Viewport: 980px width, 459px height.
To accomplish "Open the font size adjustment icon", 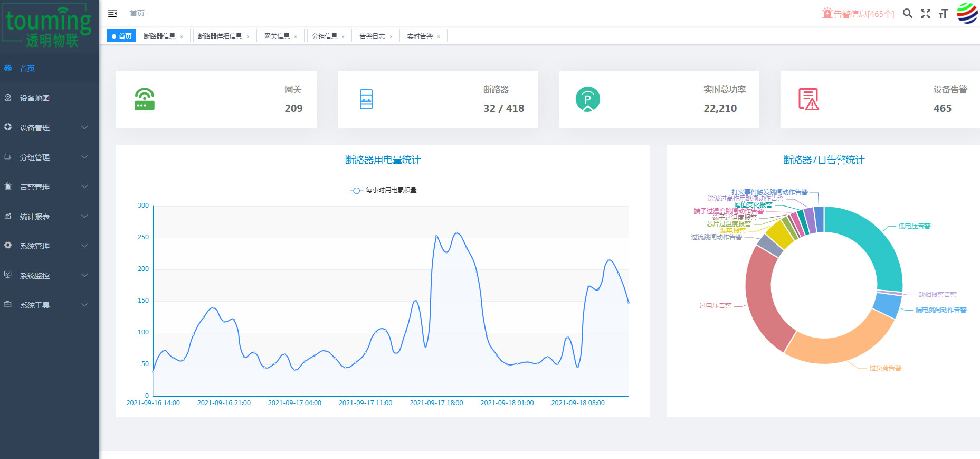I will (x=944, y=14).
